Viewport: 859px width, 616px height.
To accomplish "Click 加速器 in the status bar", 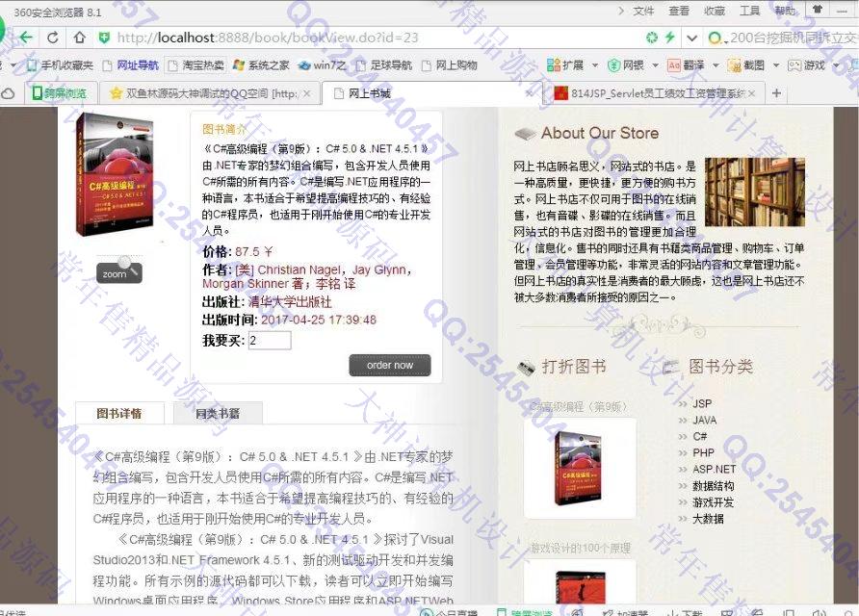I will [625, 612].
